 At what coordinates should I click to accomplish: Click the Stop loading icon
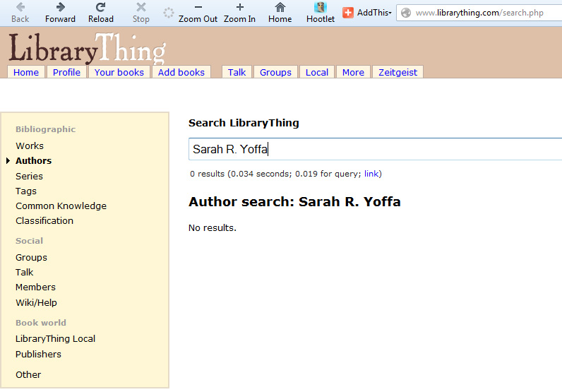(141, 7)
